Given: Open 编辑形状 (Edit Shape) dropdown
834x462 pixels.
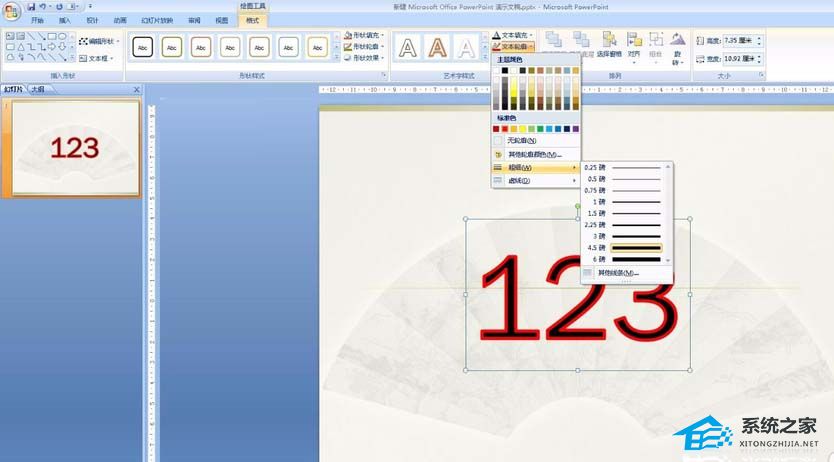Looking at the screenshot, I should [99, 41].
